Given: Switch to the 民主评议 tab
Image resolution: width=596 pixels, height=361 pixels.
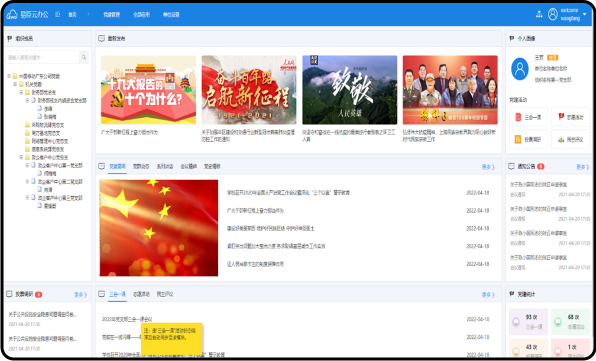Looking at the screenshot, I should pos(165,294).
